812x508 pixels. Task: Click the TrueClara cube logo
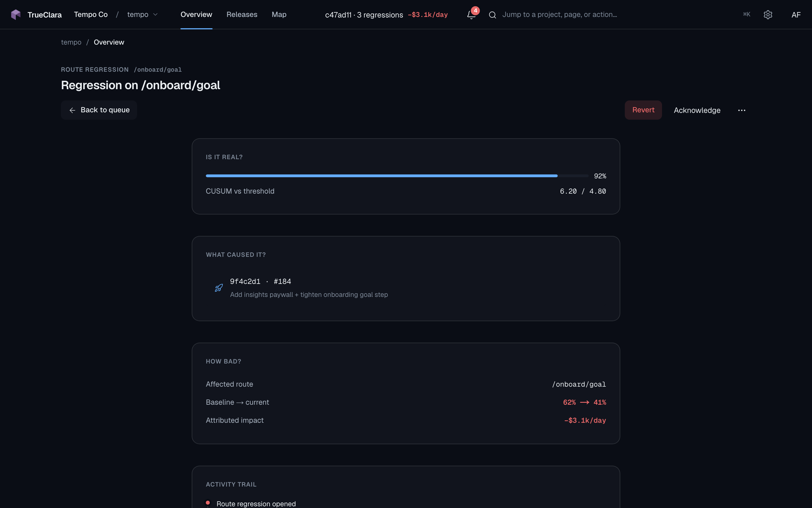[16, 14]
